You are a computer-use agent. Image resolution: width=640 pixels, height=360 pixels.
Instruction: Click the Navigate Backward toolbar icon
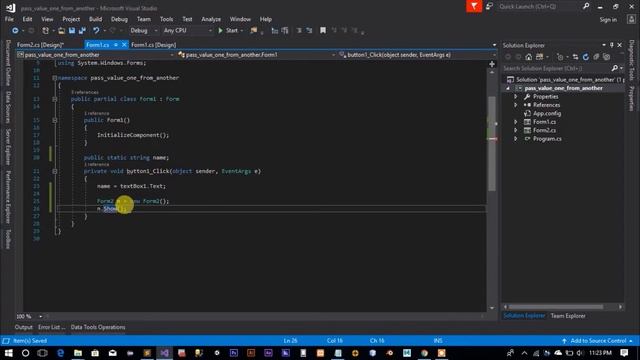[15, 31]
